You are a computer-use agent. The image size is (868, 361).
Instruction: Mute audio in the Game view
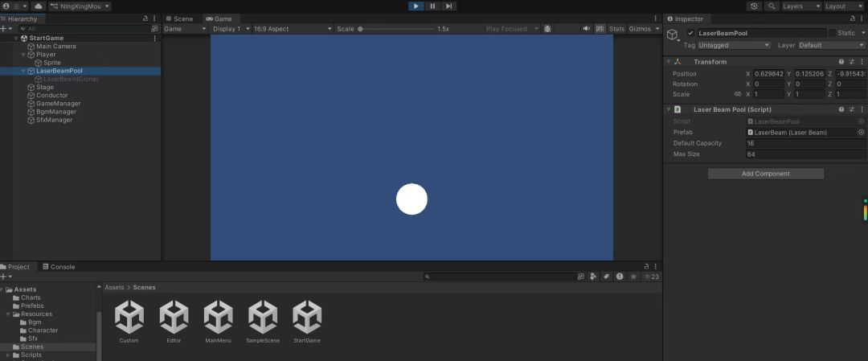[587, 29]
